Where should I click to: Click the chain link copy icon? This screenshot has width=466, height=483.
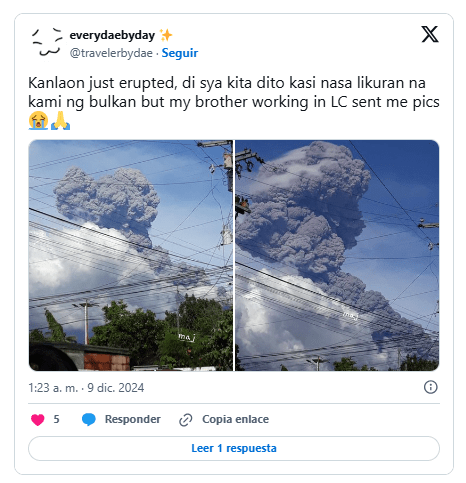[186, 420]
